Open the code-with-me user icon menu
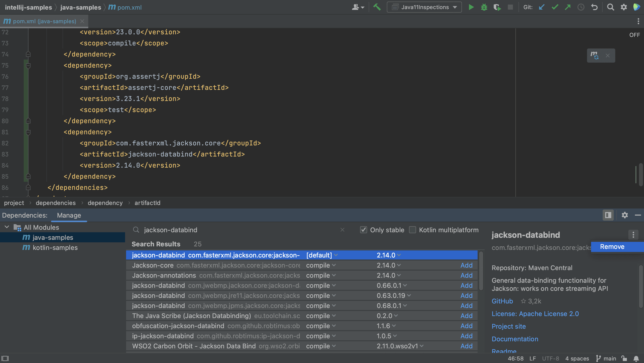 coord(358,7)
